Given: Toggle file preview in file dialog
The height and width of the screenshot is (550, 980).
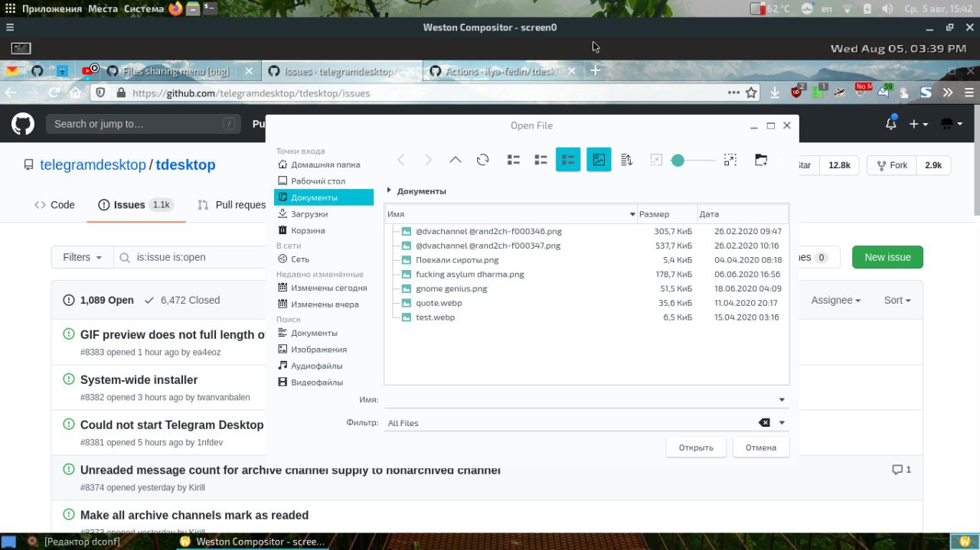Looking at the screenshot, I should click(x=599, y=160).
